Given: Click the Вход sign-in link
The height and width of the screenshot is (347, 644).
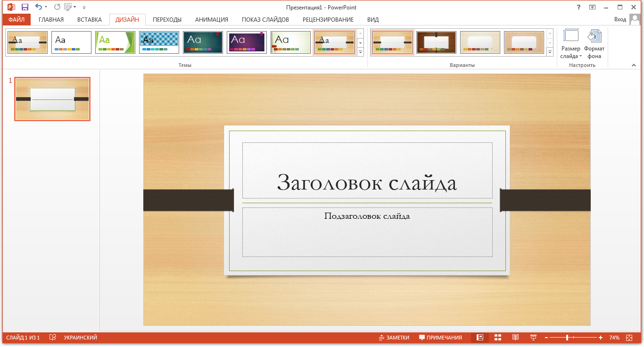Looking at the screenshot, I should [x=620, y=19].
